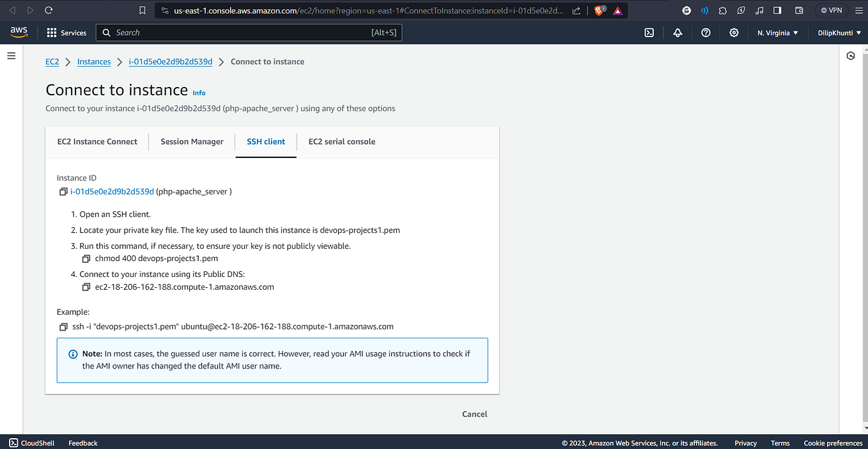Screen dimensions: 868x449
Task: Copy the example ssh command icon
Action: pyautogui.click(x=63, y=326)
